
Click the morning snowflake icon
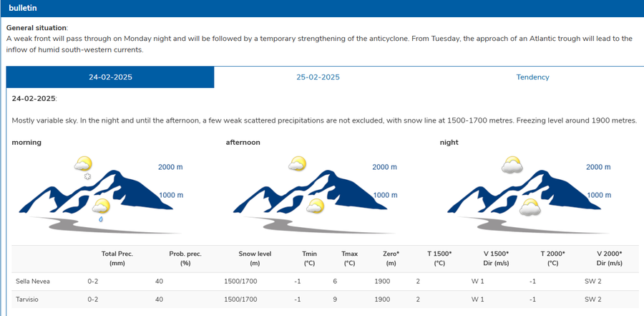87,176
